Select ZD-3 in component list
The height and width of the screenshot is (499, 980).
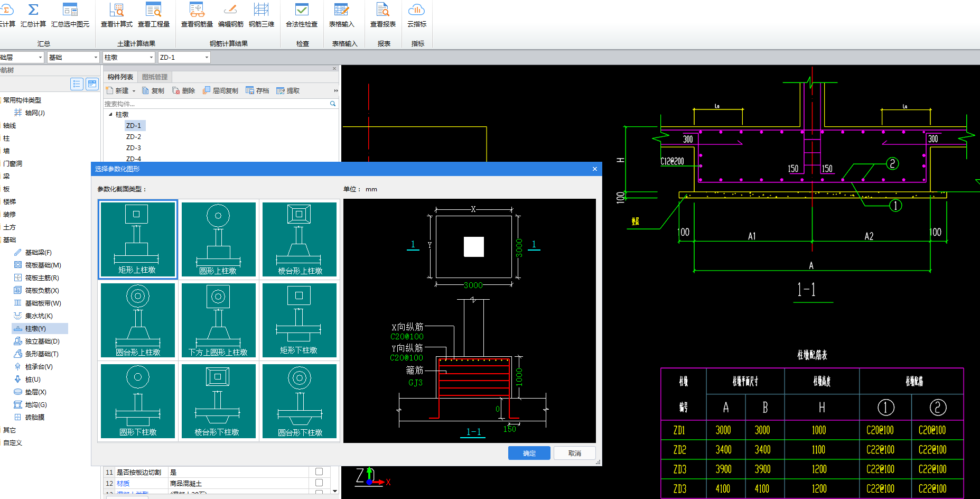134,148
